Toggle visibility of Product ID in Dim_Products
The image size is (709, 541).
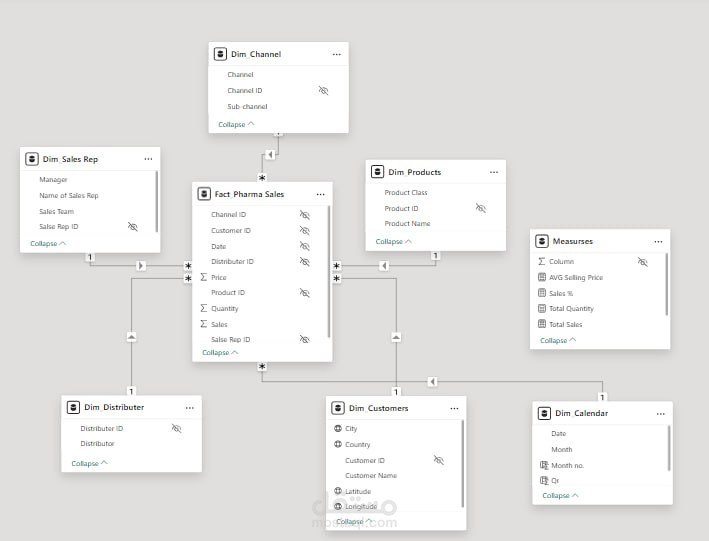480,208
